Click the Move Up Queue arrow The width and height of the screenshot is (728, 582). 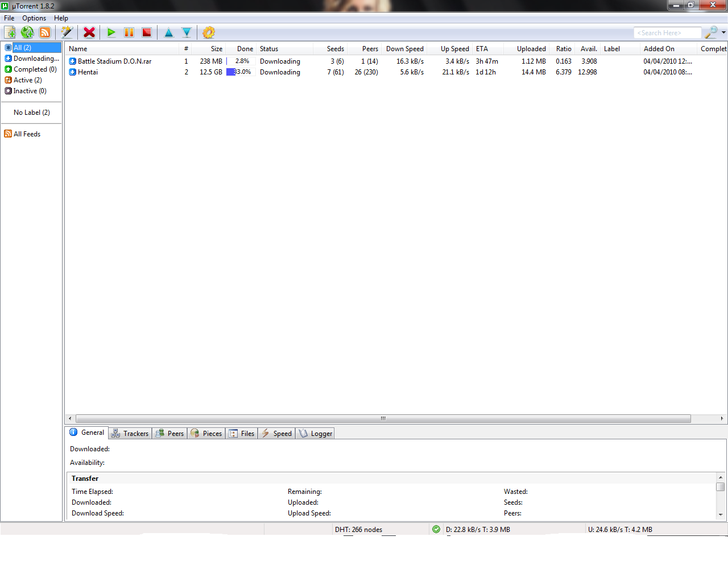coord(169,32)
